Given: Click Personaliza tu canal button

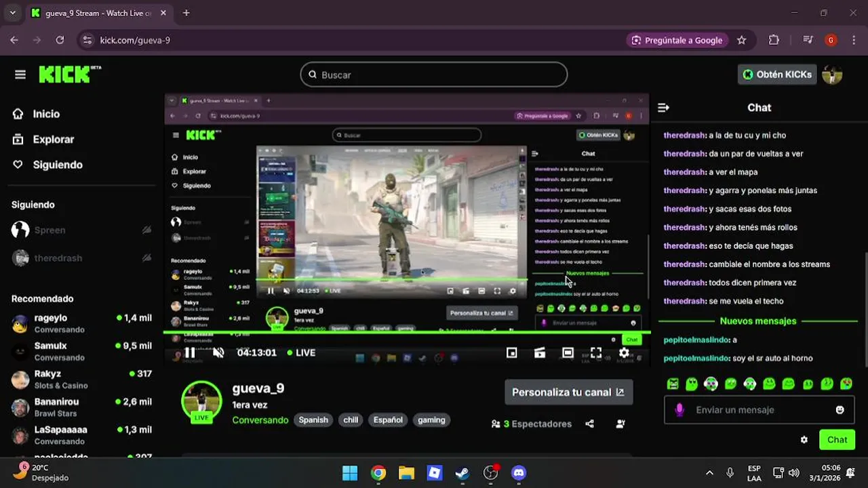Looking at the screenshot, I should [568, 392].
